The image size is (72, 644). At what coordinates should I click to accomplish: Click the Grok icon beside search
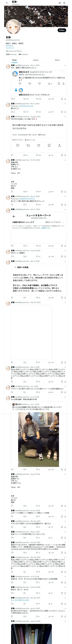[60, 3]
